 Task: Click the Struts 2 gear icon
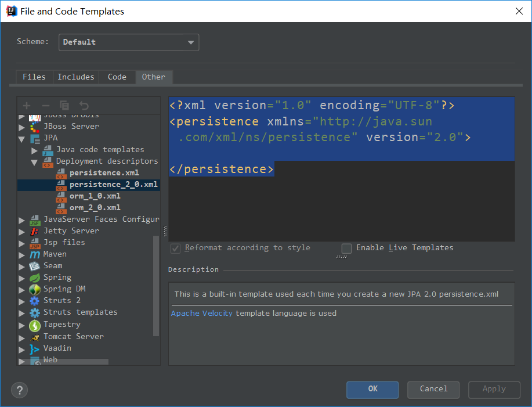[35, 301]
